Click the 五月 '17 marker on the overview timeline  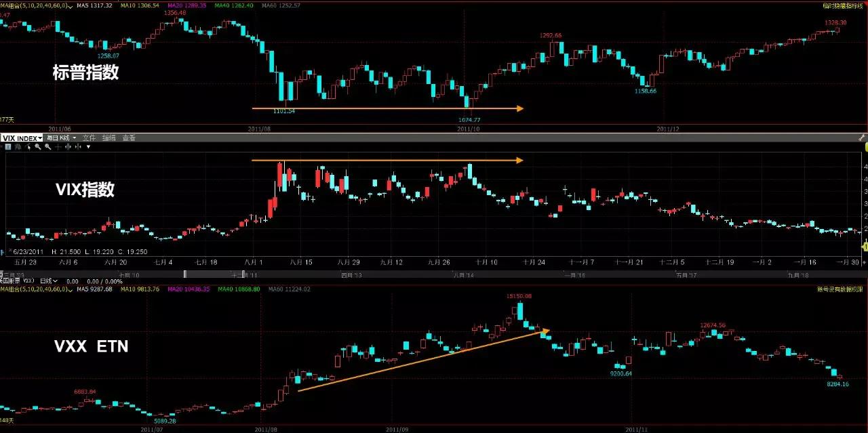685,275
